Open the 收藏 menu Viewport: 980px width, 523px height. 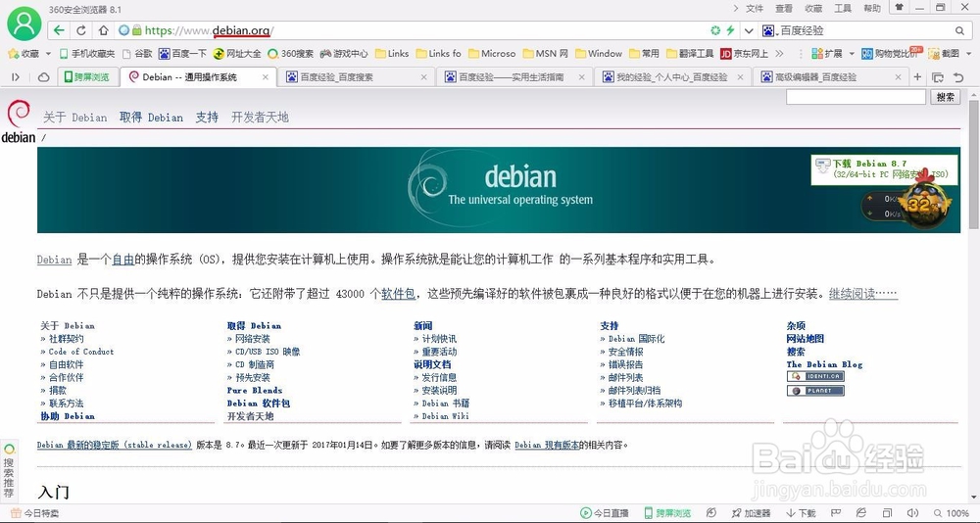pos(813,8)
